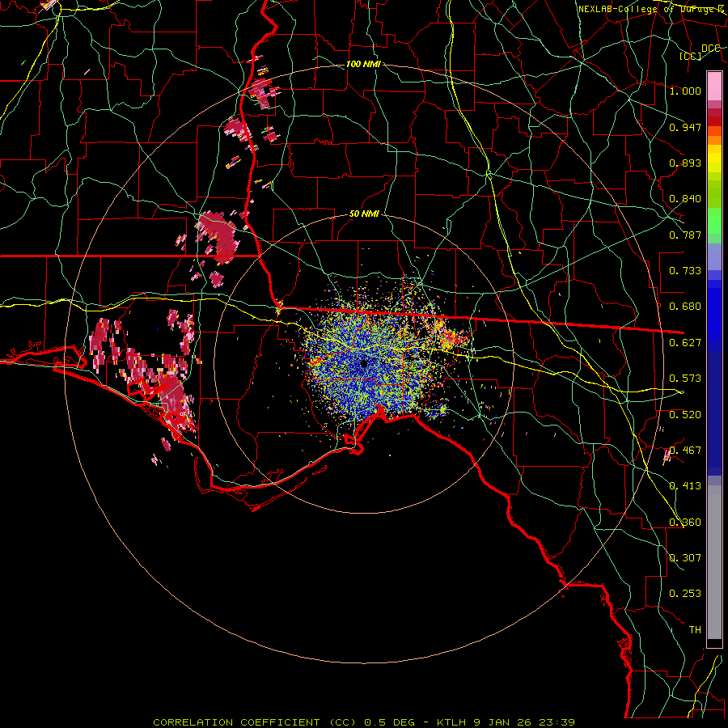
Task: Click the 50 NMI range ring label
Action: click(x=364, y=214)
